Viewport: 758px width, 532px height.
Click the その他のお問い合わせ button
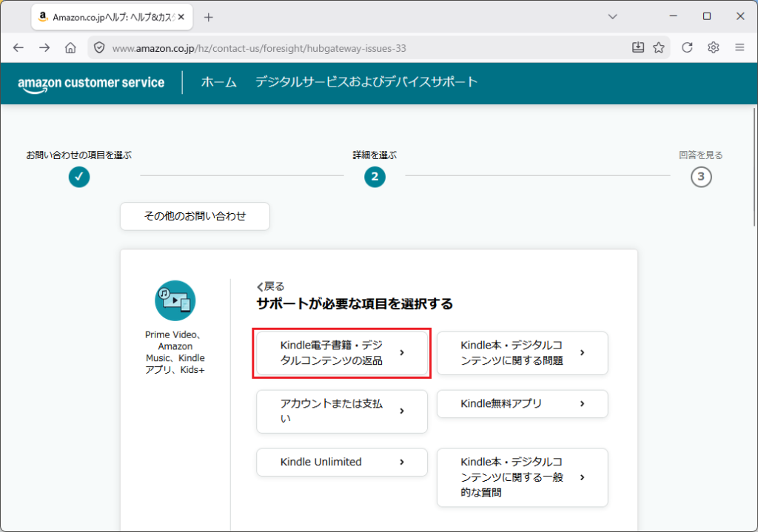click(195, 216)
